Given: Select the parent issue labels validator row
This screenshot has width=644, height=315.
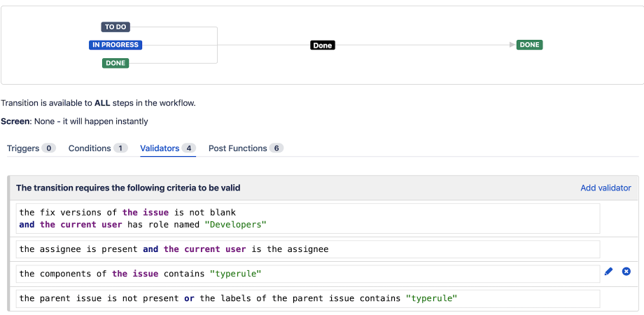Looking at the screenshot, I should [308, 299].
